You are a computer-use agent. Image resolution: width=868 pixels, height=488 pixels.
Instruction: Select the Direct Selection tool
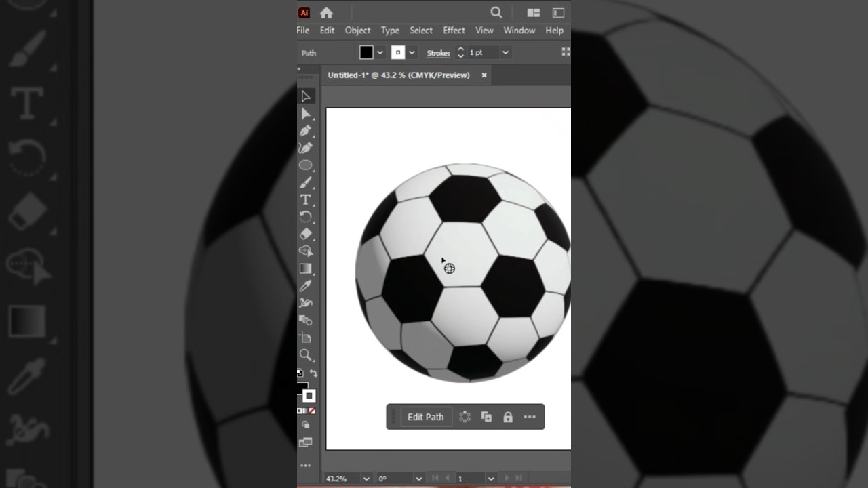click(306, 114)
